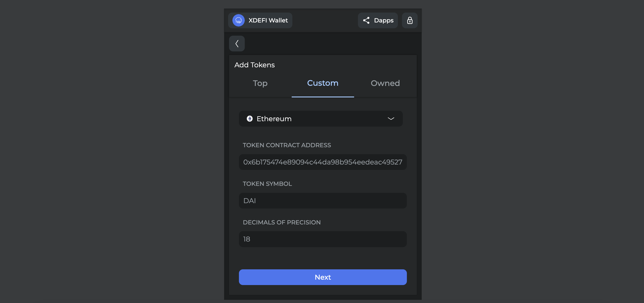Click the Dapps share-nodes icon

point(366,20)
